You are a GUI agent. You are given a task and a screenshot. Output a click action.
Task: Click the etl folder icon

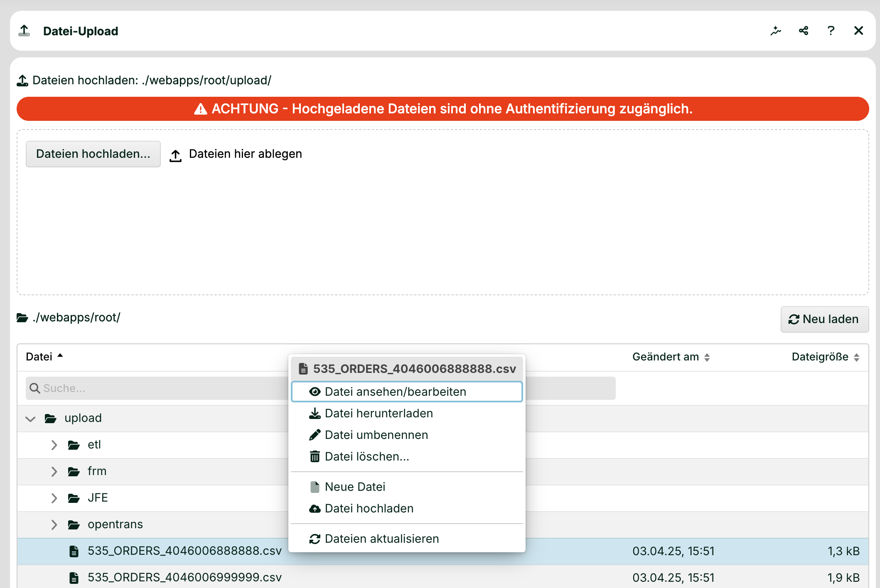pos(74,445)
